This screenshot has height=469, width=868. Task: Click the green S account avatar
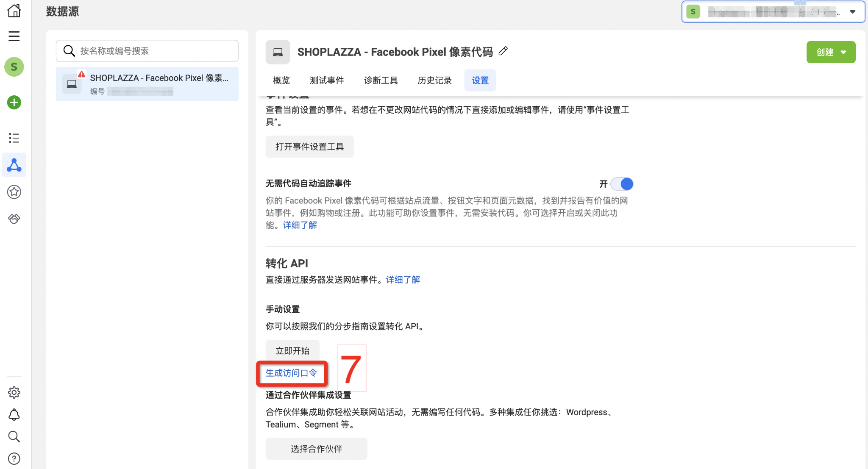(x=14, y=67)
